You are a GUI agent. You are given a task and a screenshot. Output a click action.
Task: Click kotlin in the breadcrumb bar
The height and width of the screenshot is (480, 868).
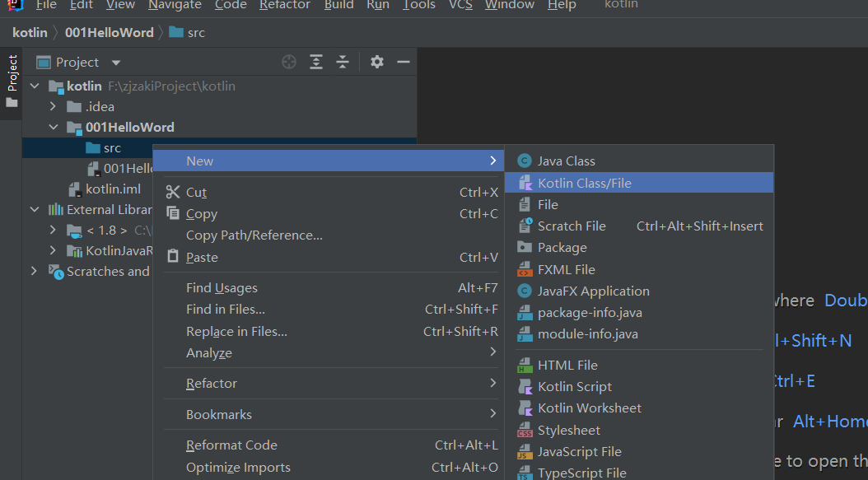(30, 33)
